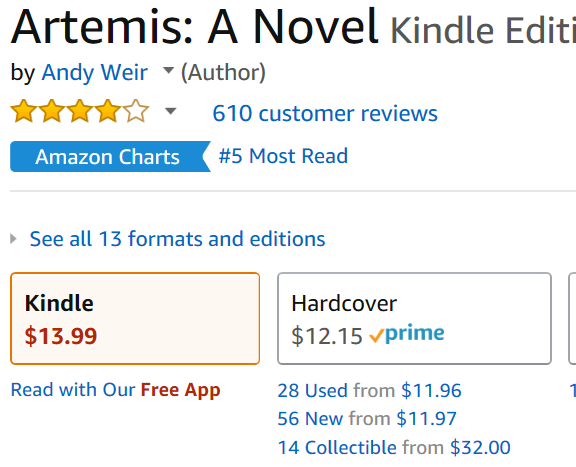The image size is (576, 467).
Task: Select the Hardcover $12.15 format
Action: tap(414, 319)
